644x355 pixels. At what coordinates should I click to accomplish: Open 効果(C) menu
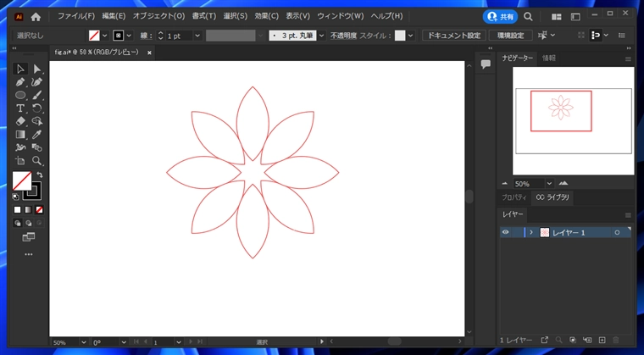266,16
